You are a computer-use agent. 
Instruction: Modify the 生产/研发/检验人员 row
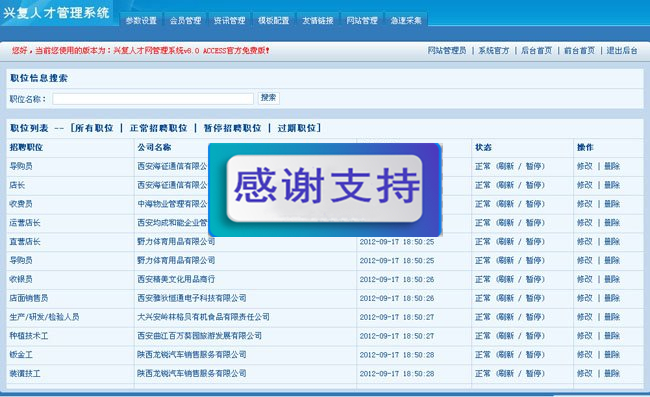(x=585, y=317)
